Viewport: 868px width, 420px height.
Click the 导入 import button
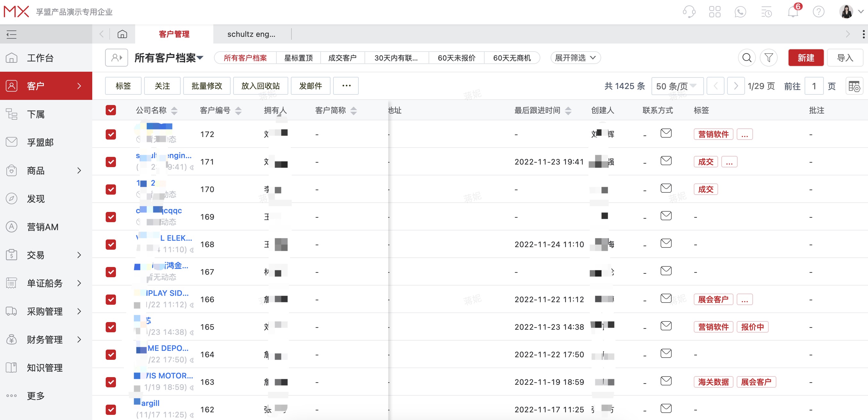[x=846, y=58]
